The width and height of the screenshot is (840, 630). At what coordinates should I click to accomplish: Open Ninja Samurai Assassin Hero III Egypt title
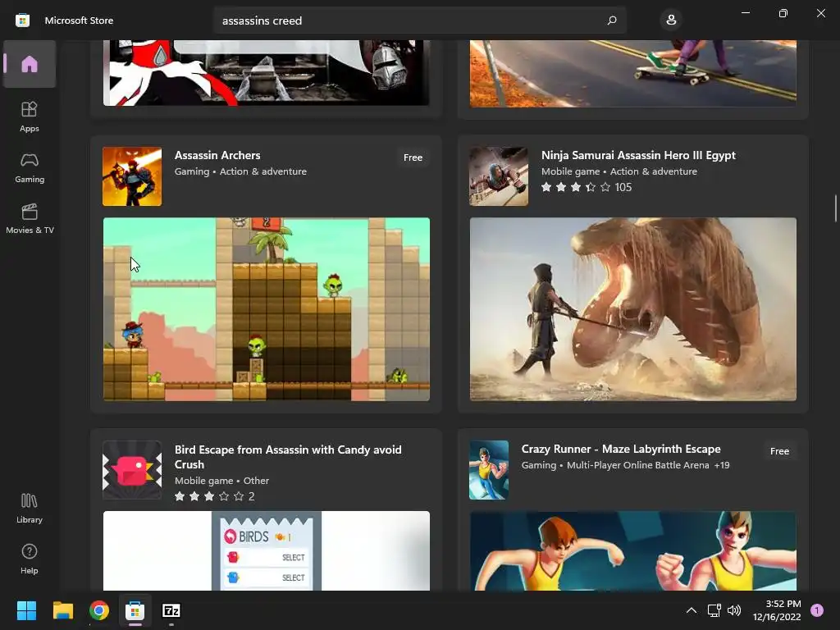638,155
